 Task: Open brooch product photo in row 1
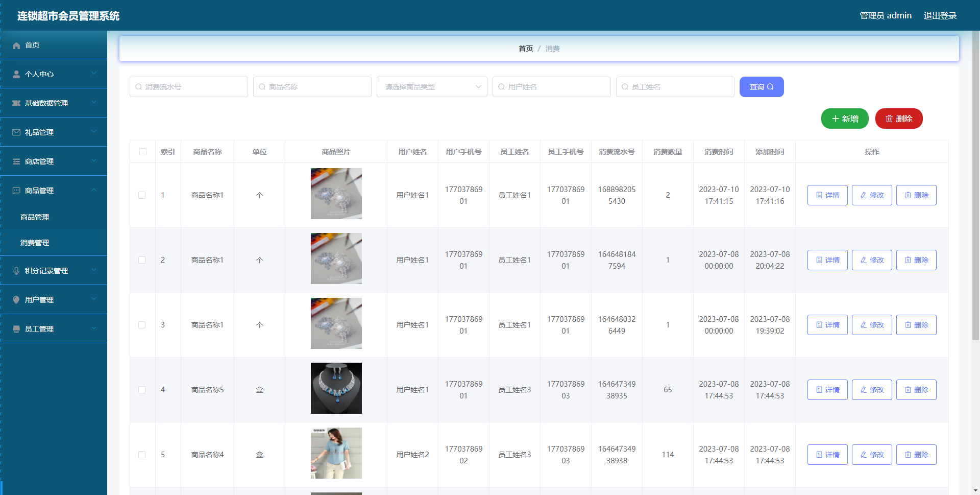(336, 194)
